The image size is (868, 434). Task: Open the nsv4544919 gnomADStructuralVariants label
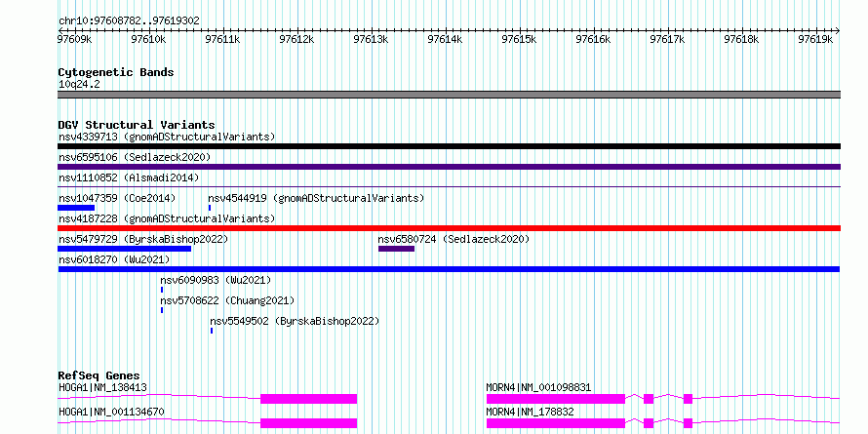pos(316,198)
